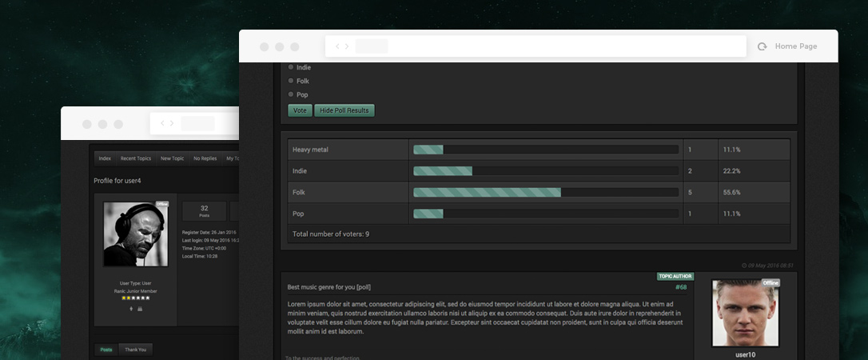Open post number #68 link
This screenshot has height=360, width=868.
pos(681,287)
